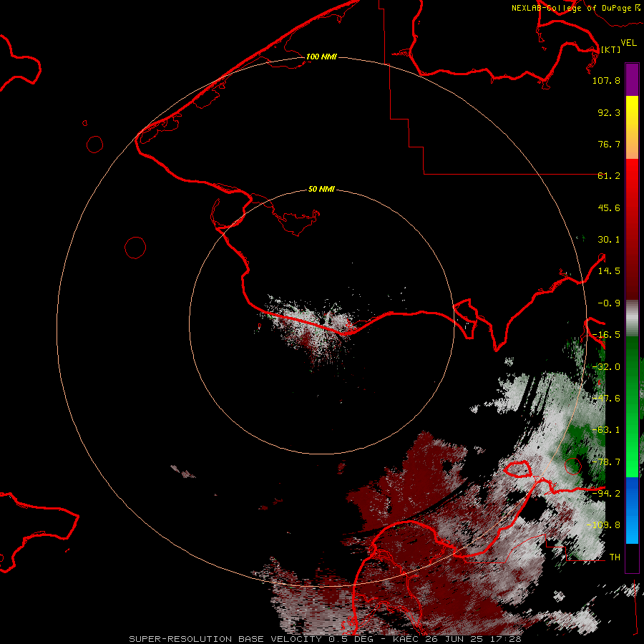This screenshot has height=644, width=644.
Task: Click the -32.0 velocity label
Action: click(606, 367)
